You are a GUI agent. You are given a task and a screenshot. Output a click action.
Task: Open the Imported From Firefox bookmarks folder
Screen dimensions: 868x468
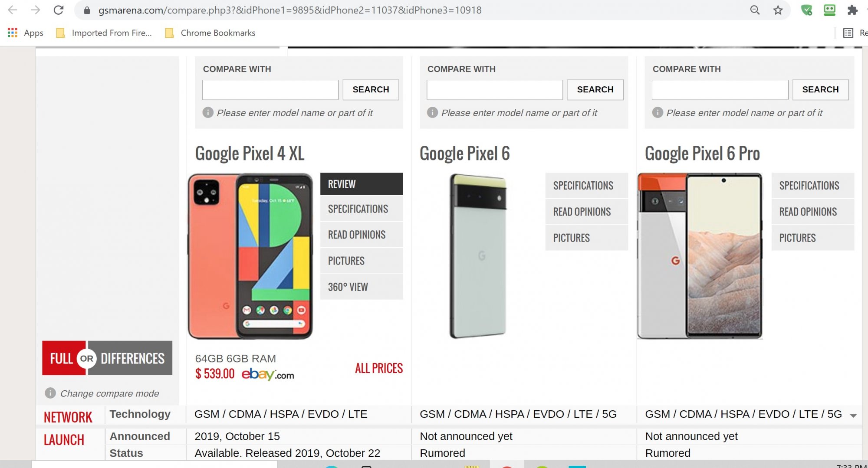click(104, 33)
